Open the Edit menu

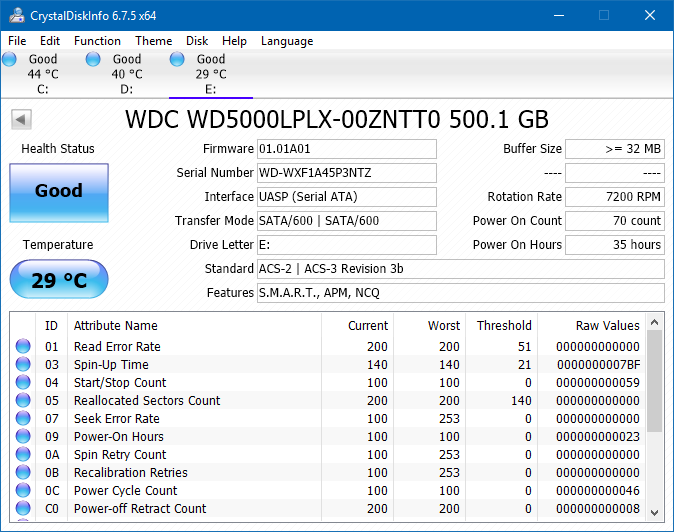coord(50,41)
